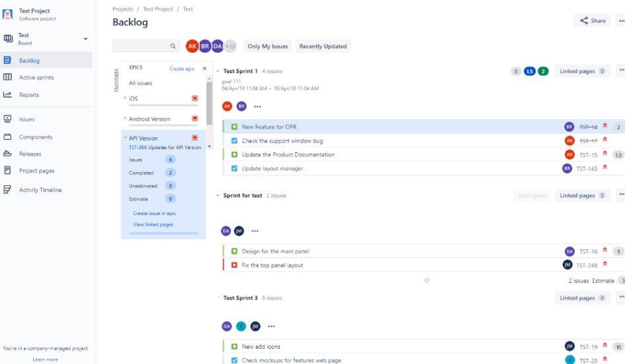625x364 pixels.
Task: Click Linked pages button for Test Sprint 3
Action: point(582,298)
